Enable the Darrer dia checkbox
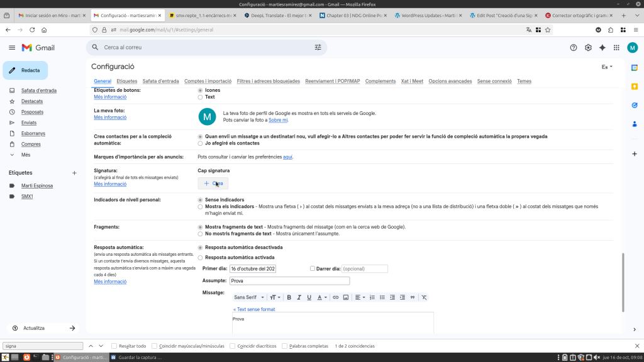 [313, 268]
